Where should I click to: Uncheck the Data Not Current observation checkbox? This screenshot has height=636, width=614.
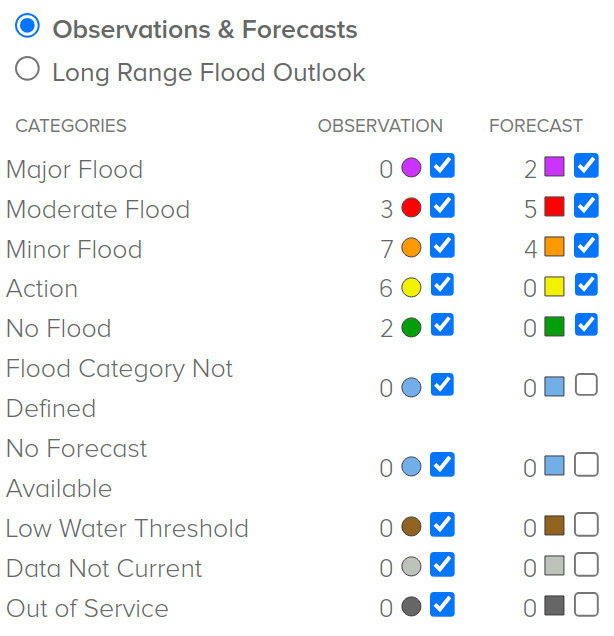click(442, 564)
